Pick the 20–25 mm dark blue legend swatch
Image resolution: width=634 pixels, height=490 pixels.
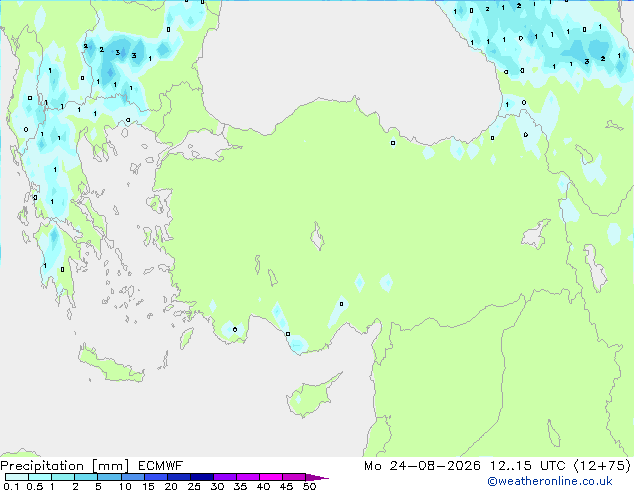tap(179, 477)
